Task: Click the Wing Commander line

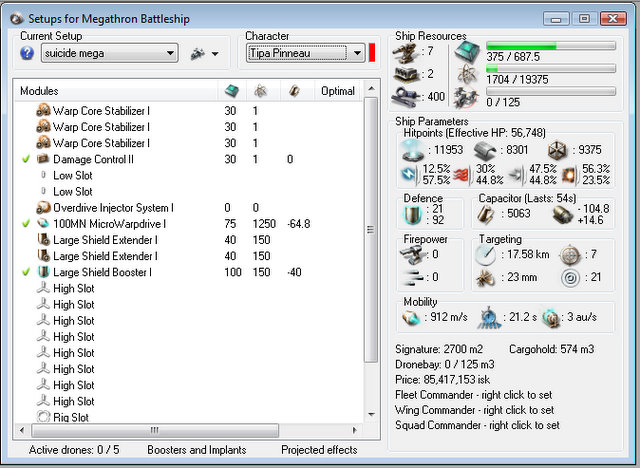Action: [474, 410]
